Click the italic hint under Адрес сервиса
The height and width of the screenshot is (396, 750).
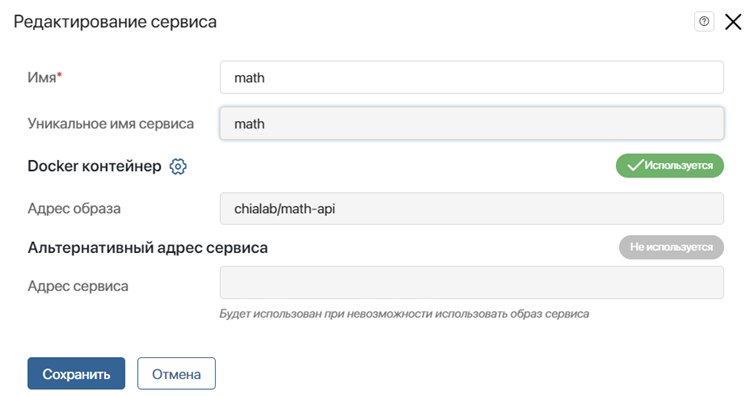(x=404, y=314)
